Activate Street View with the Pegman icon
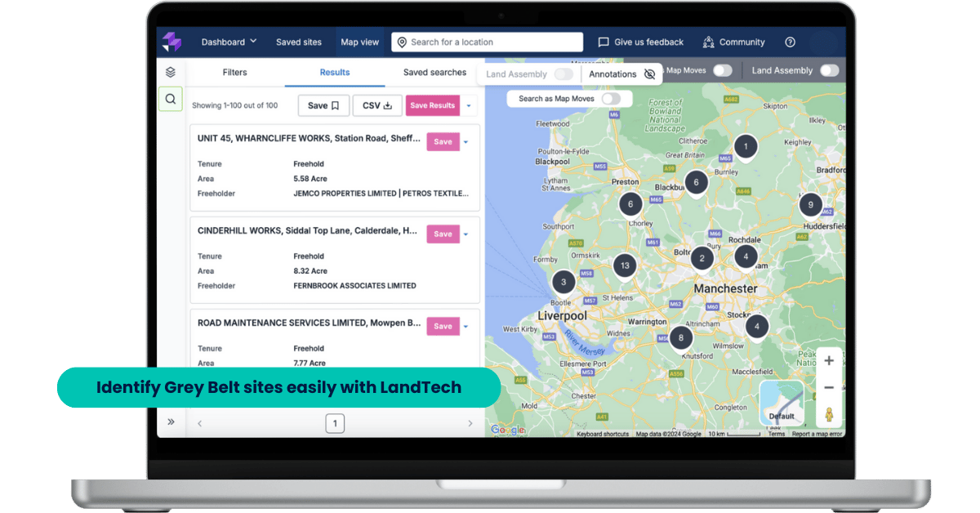 [829, 415]
